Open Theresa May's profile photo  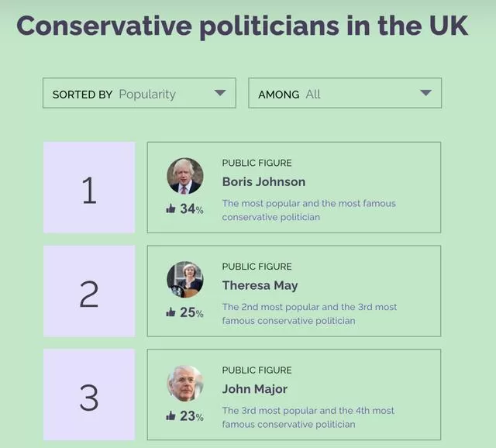185,279
